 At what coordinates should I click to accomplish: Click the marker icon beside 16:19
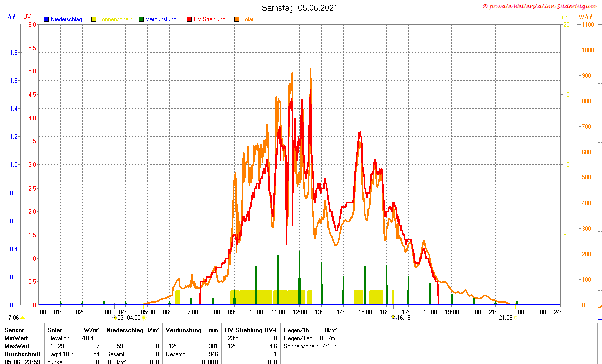(394, 317)
